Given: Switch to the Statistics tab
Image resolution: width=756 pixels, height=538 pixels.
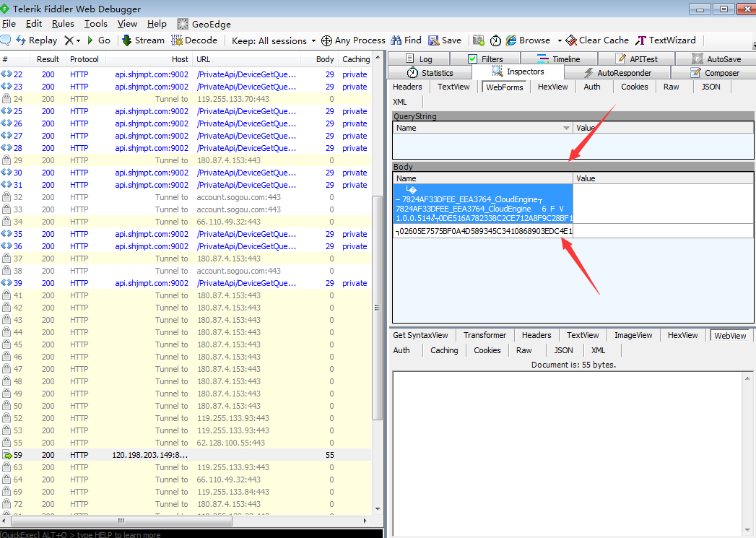Looking at the screenshot, I should click(x=430, y=73).
